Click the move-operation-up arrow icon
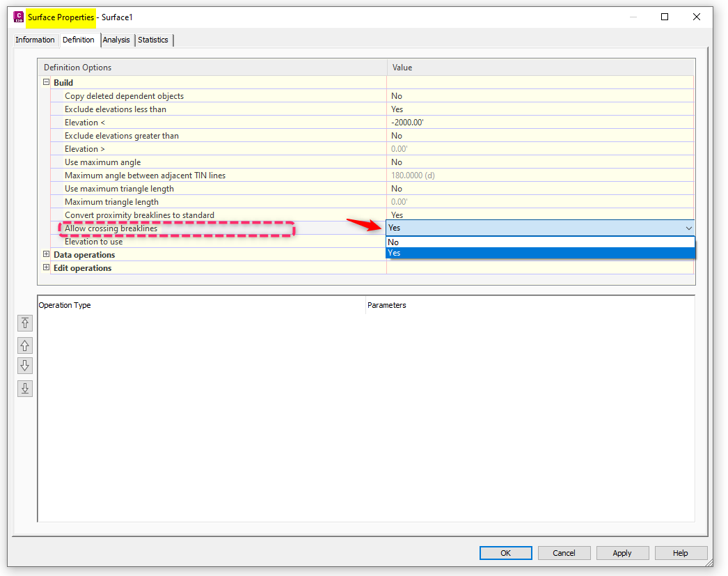This screenshot has height=576, width=728. click(25, 345)
